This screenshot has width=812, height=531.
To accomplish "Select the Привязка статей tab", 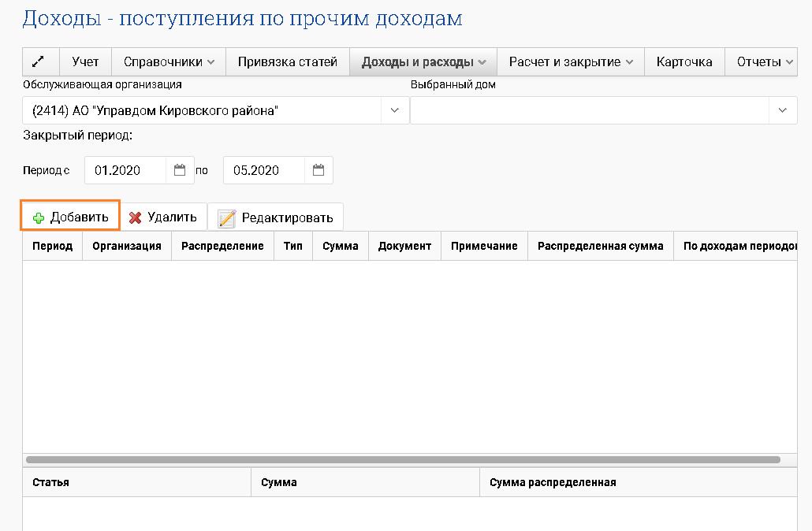I will pos(288,61).
